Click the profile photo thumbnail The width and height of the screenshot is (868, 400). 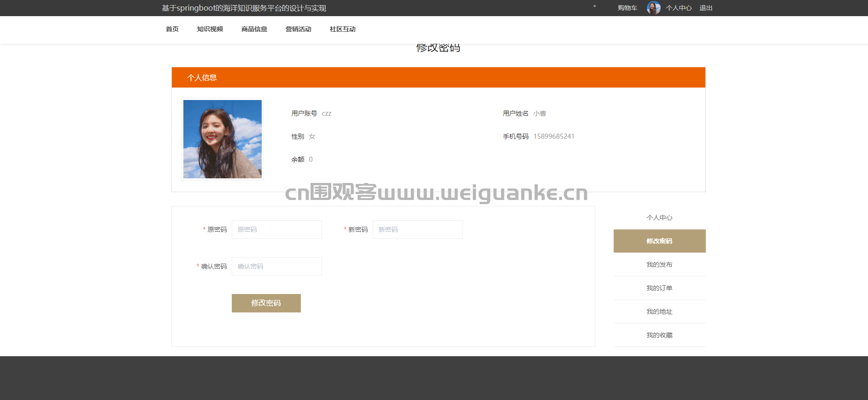(x=223, y=139)
